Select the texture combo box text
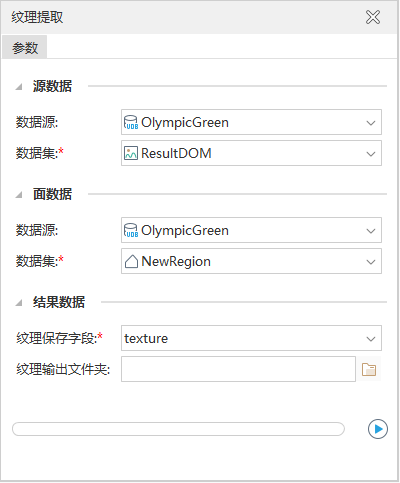The width and height of the screenshot is (400, 483). [x=146, y=338]
